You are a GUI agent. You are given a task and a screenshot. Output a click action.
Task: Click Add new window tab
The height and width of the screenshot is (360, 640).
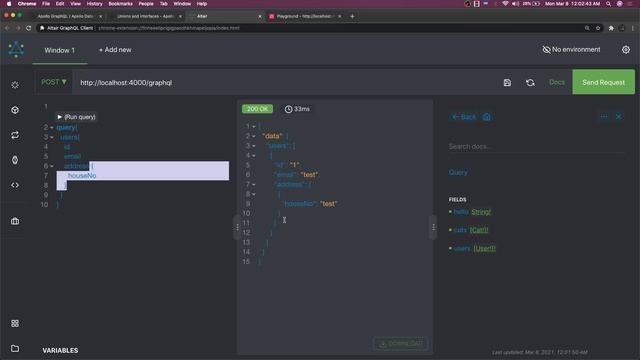[115, 50]
